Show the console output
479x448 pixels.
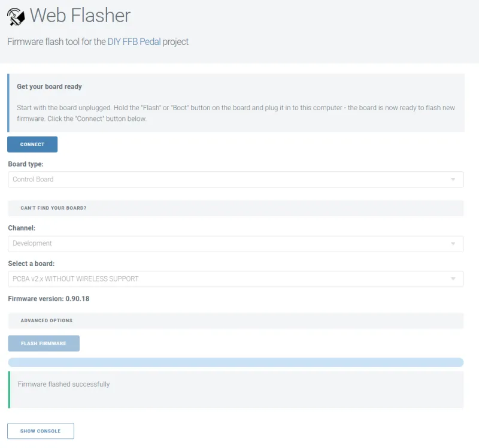pyautogui.click(x=41, y=431)
